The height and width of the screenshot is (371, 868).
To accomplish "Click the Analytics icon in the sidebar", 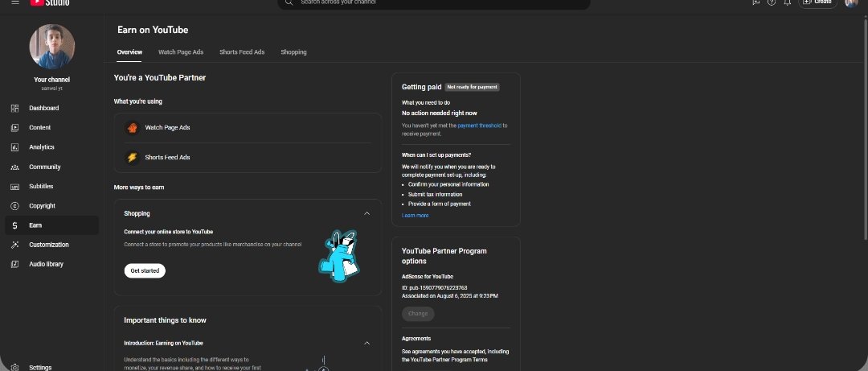I will (x=15, y=147).
